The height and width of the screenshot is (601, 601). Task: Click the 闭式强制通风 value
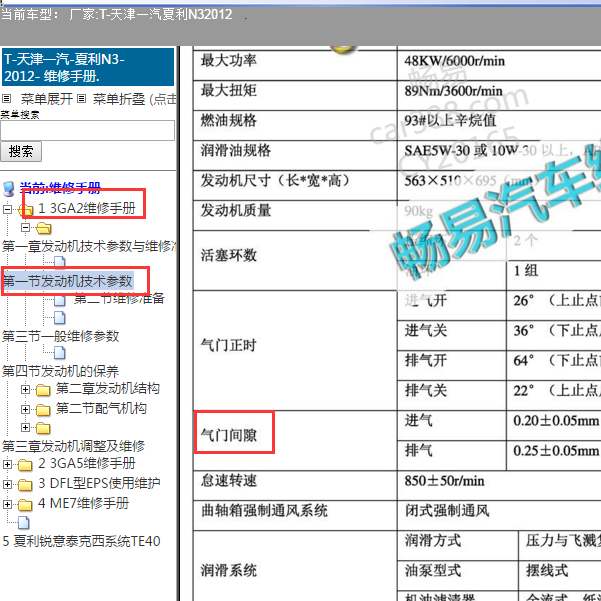pyautogui.click(x=447, y=511)
